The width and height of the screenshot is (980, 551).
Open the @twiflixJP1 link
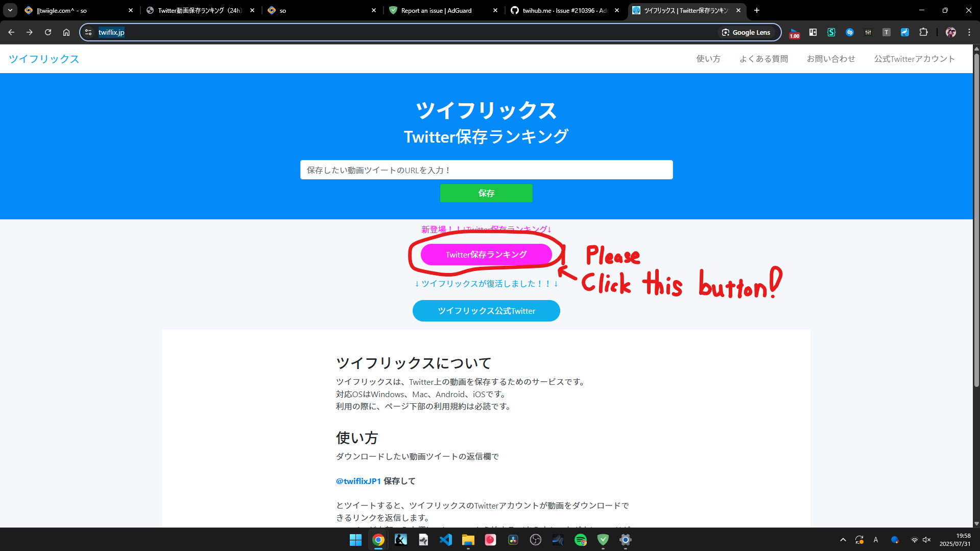click(358, 481)
